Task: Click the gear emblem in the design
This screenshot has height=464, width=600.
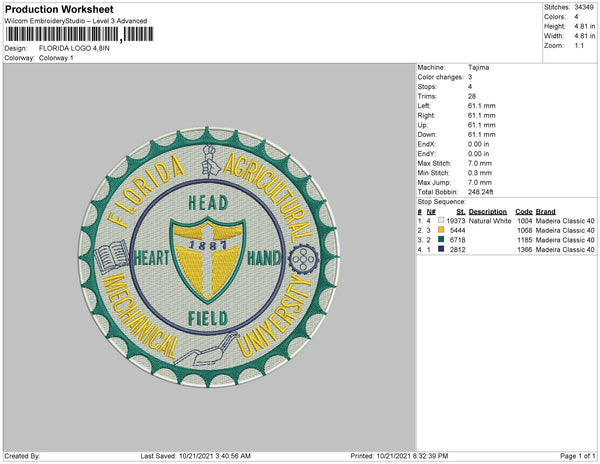Action: [x=303, y=259]
